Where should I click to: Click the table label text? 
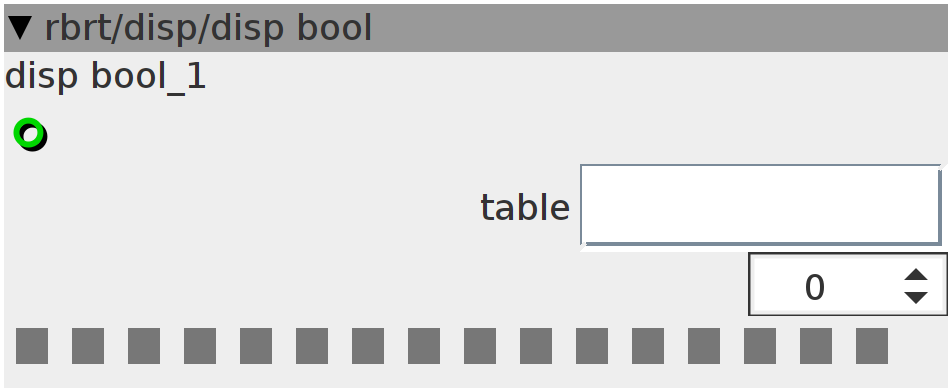[x=525, y=208]
